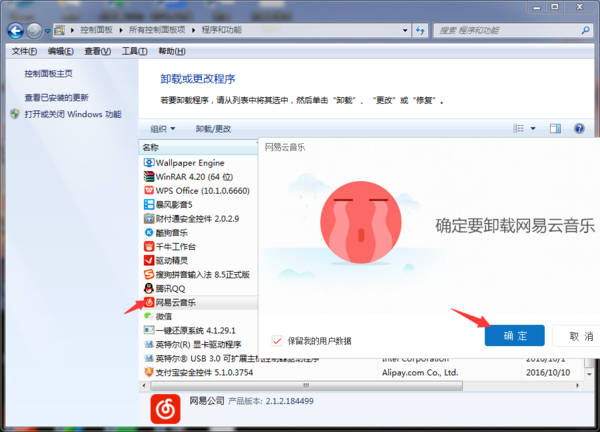Open 查看已安装的更新 link
Screen dimensions: 600x432
point(57,98)
